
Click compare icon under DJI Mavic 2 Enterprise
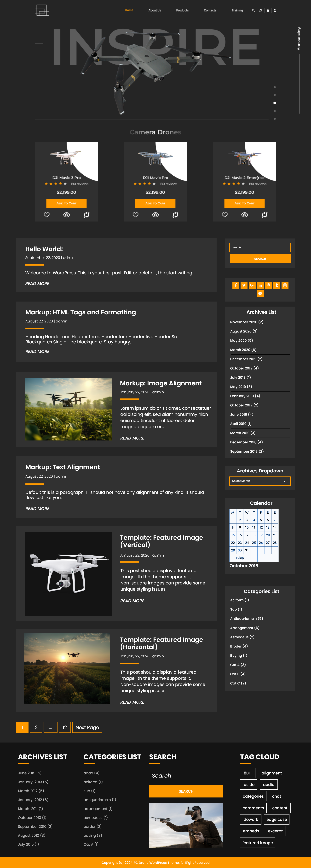265,215
